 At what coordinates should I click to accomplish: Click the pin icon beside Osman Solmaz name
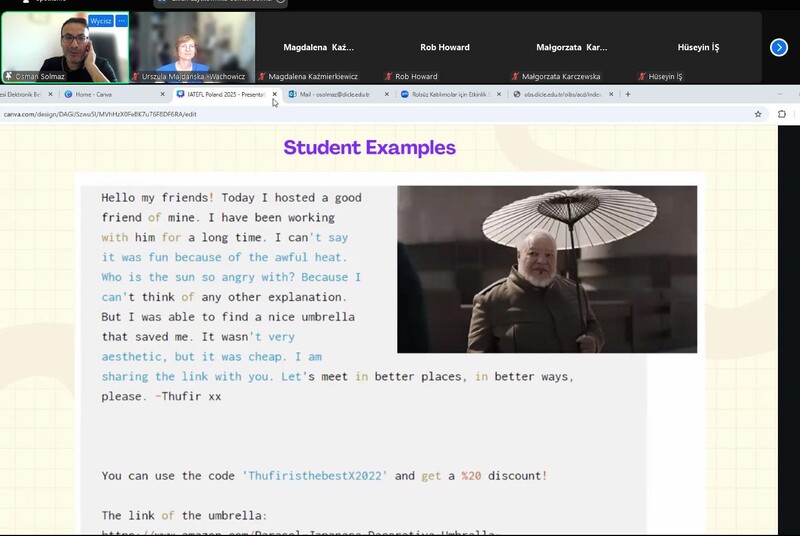coord(9,76)
